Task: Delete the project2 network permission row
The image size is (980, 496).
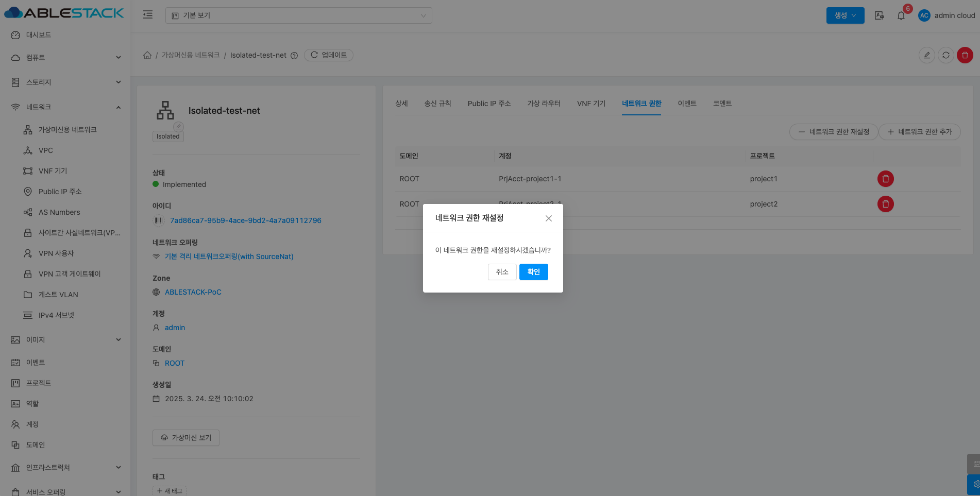Action: click(x=885, y=204)
